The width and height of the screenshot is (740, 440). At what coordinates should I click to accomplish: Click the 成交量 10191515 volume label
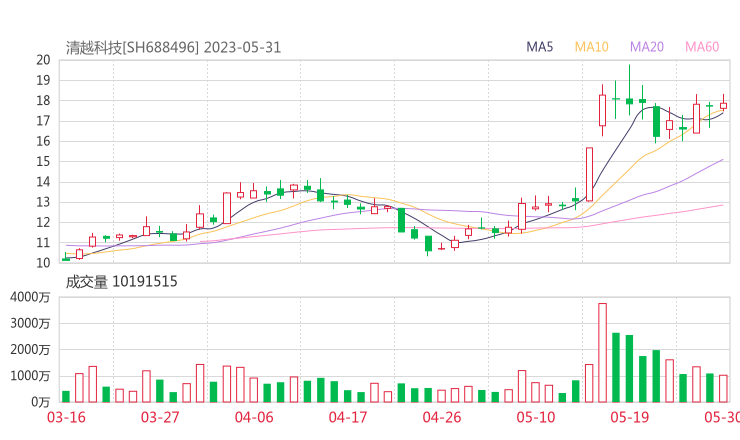121,282
